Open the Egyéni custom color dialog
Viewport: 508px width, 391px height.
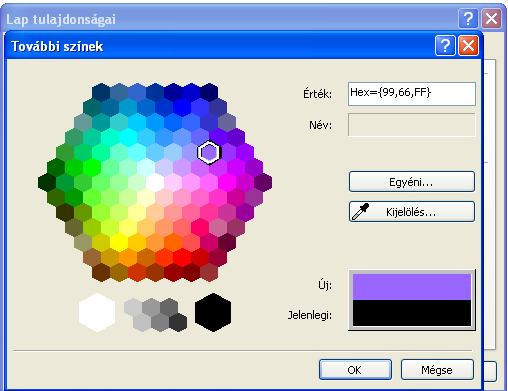(x=412, y=182)
